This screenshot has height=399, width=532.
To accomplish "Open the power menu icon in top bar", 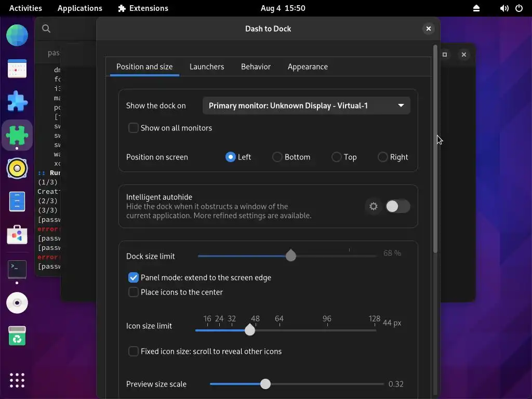I will coord(519,8).
